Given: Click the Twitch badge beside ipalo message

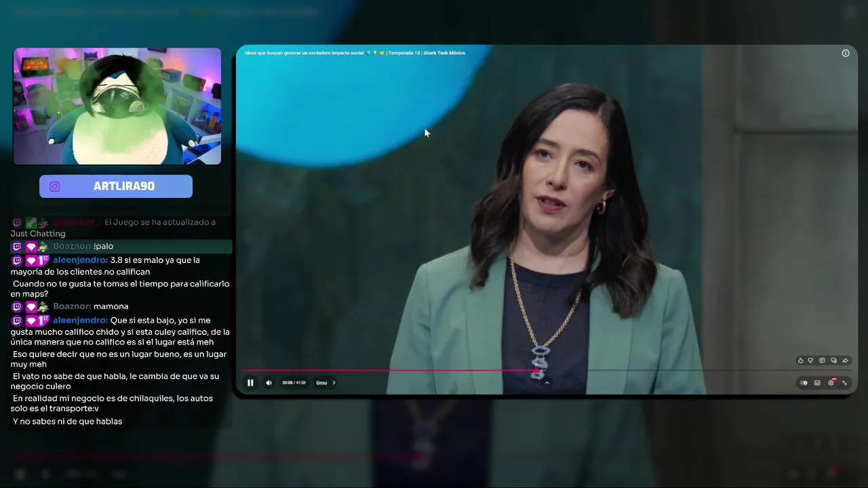Looking at the screenshot, I should click(x=17, y=247).
